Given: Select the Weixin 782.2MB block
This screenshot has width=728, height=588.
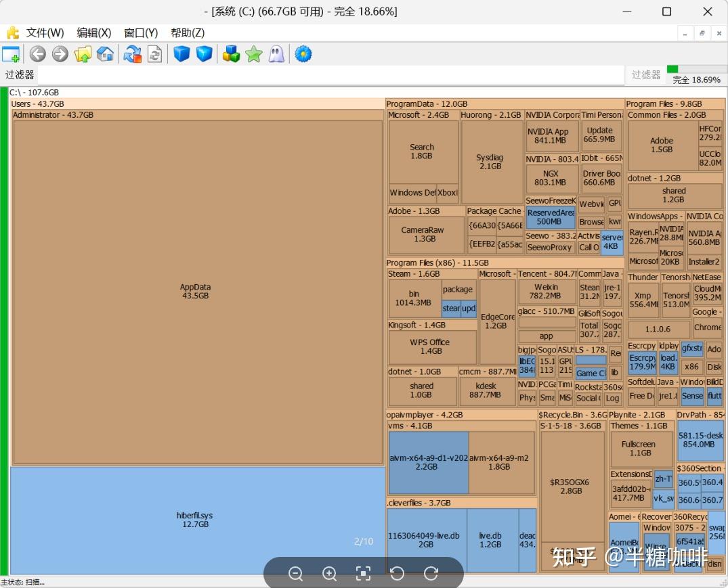Looking at the screenshot, I should click(547, 292).
